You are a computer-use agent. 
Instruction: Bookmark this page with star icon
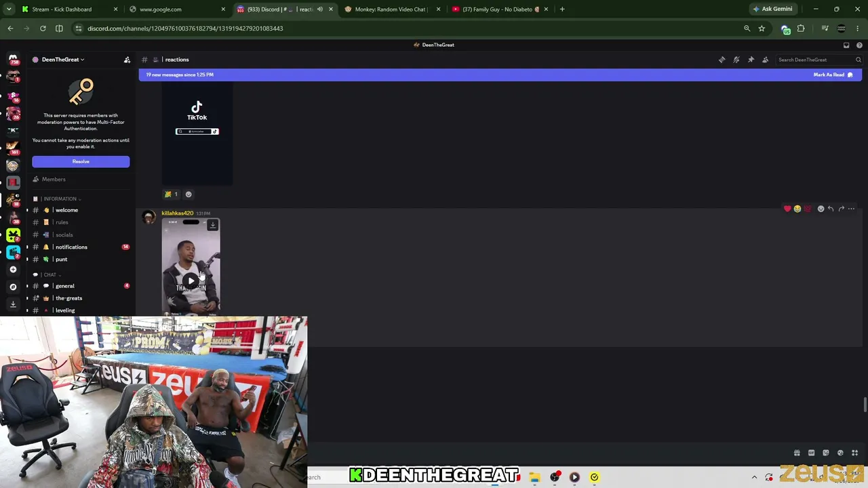pos(762,28)
